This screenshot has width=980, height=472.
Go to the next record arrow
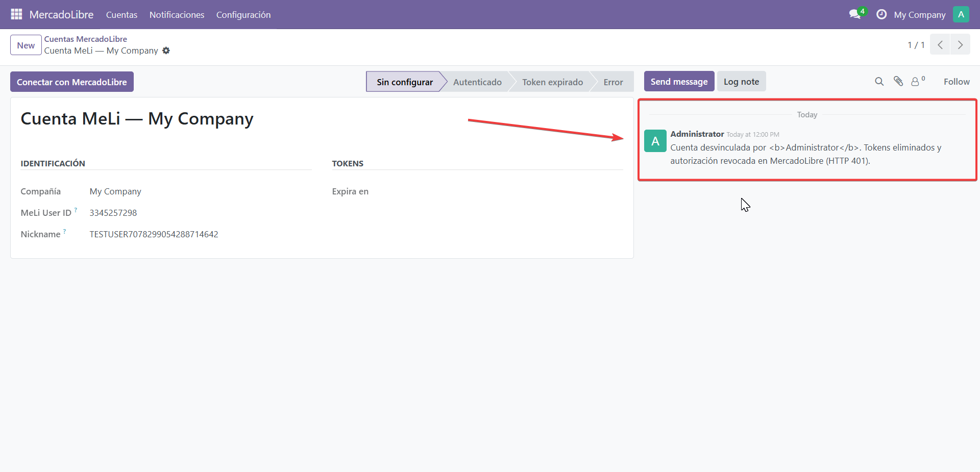(x=960, y=45)
